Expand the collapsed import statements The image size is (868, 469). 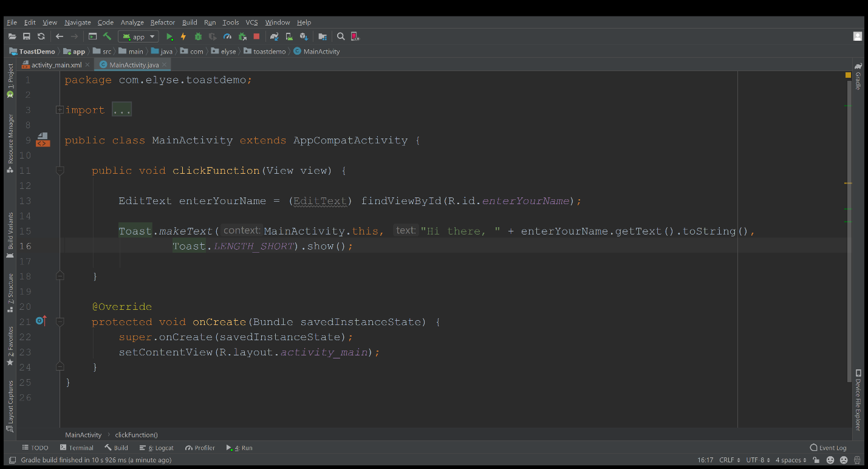60,110
